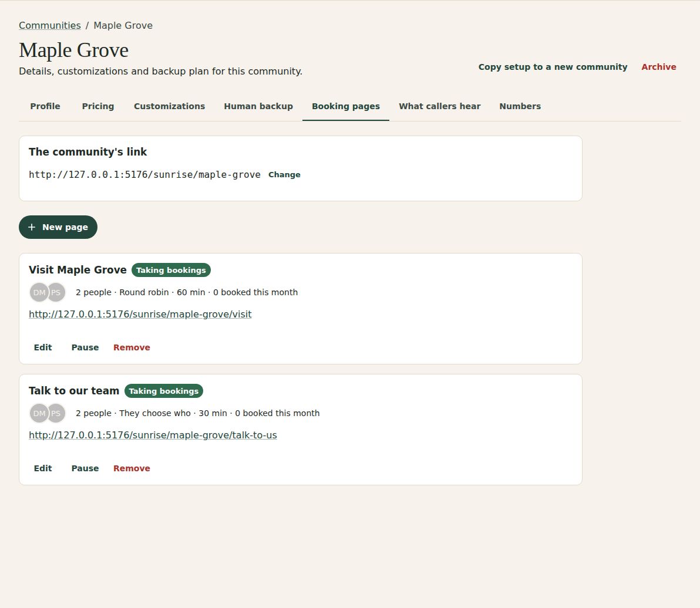The height and width of the screenshot is (608, 700).
Task: Open the maple-grove/talk-to-us booking link
Action: coord(153,435)
